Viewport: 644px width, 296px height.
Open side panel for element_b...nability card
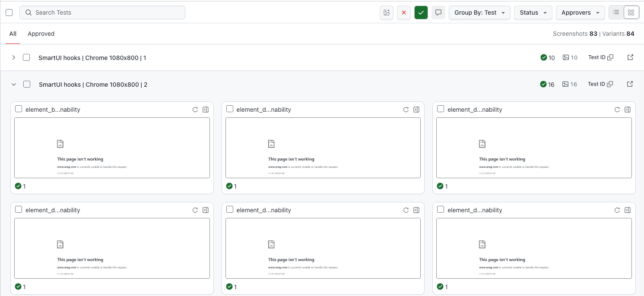click(x=206, y=110)
